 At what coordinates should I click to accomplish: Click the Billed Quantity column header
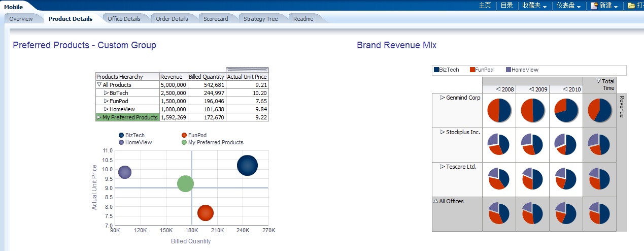(x=207, y=77)
